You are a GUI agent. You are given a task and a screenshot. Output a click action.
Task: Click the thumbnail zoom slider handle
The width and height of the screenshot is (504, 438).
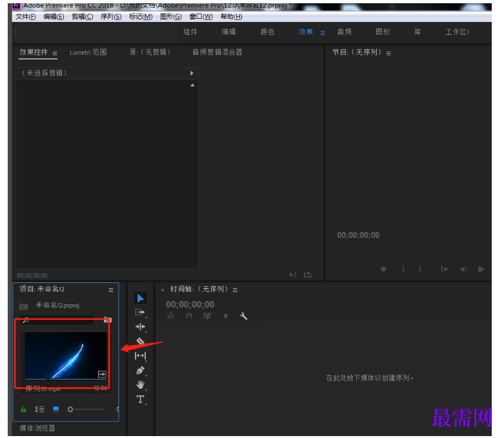pyautogui.click(x=70, y=410)
